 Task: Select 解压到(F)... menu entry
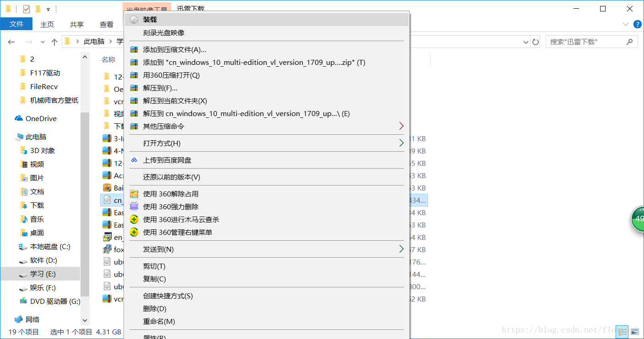[x=267, y=88]
